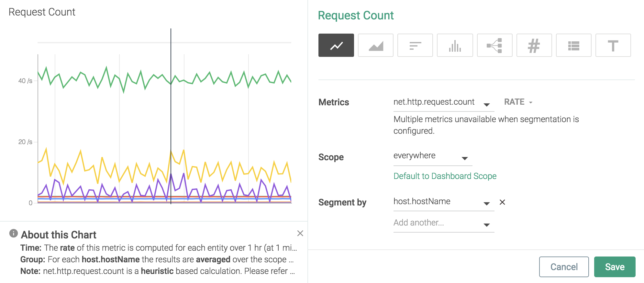The width and height of the screenshot is (644, 283).
Task: Click the Request Count chart heading on left
Action: (42, 12)
